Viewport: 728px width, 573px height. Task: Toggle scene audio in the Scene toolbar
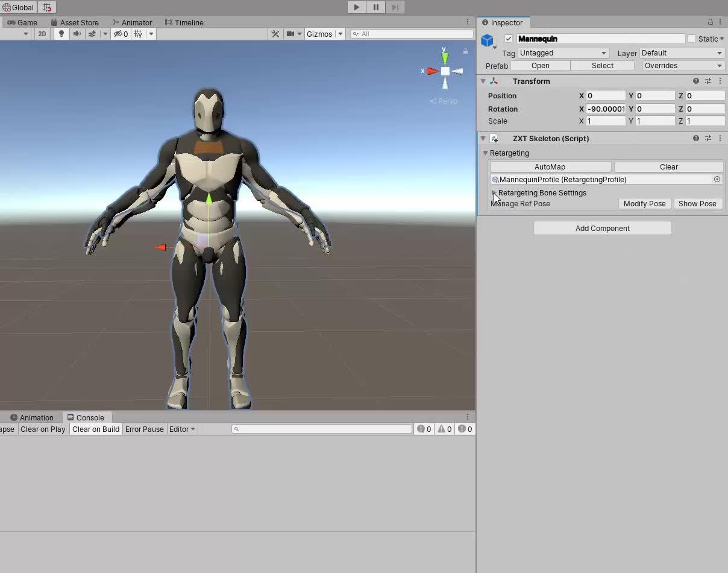coord(77,34)
